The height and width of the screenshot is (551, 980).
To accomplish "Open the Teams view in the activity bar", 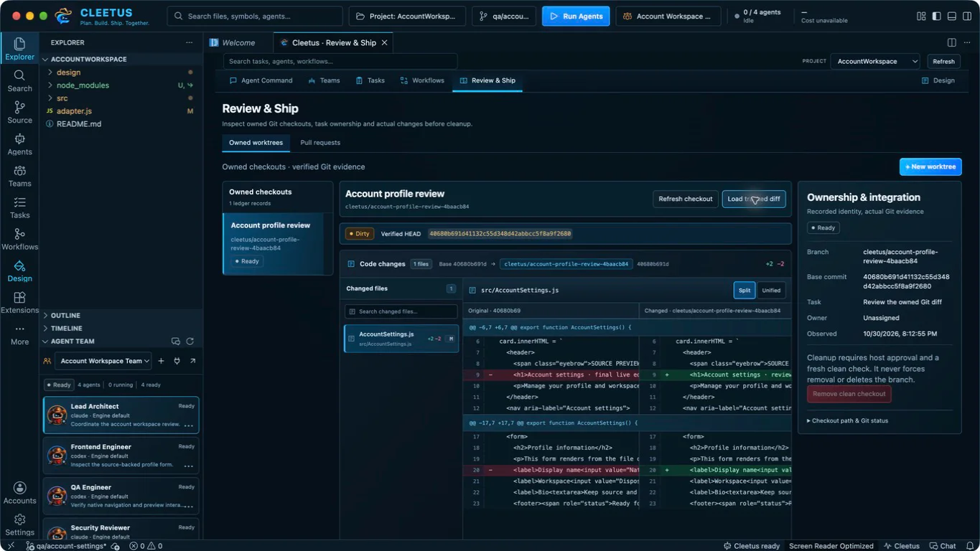I will coord(19,175).
